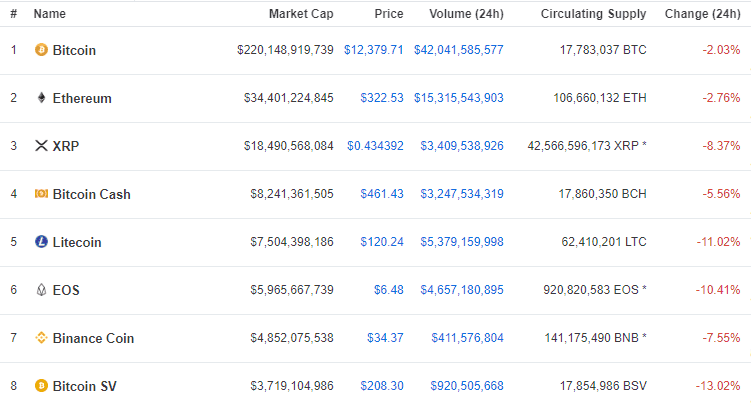Viewport: 751px width, 410px height.
Task: Open the EOS name link
Action: [x=66, y=290]
